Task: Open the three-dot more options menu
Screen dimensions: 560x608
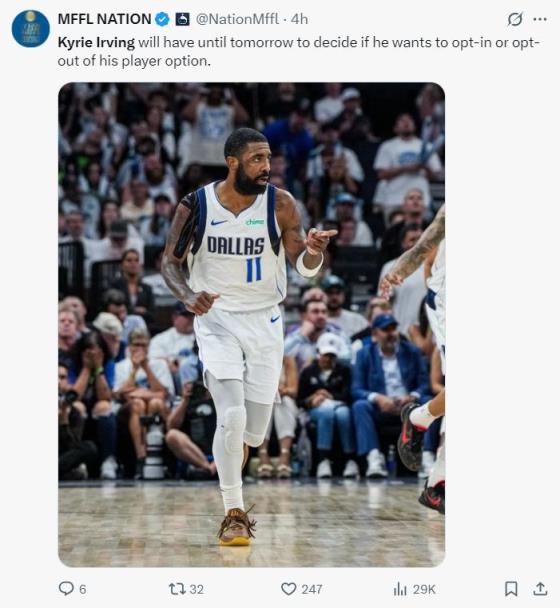Action: (540, 19)
